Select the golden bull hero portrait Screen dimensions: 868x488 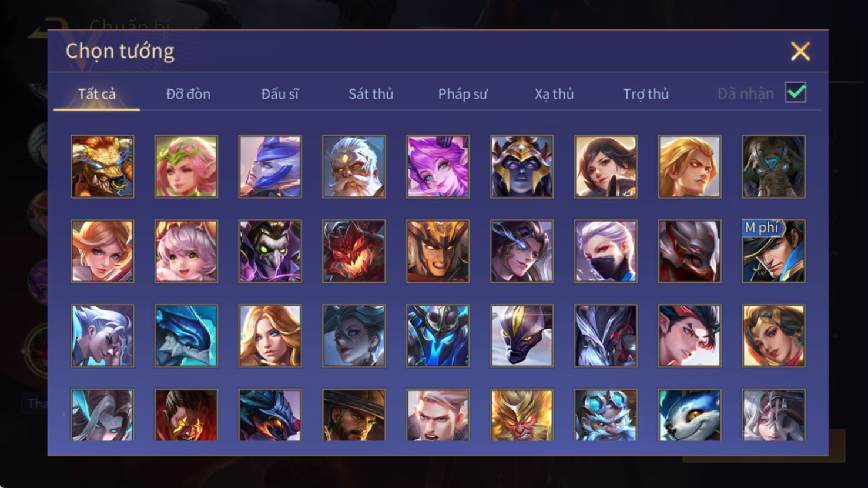tap(102, 166)
